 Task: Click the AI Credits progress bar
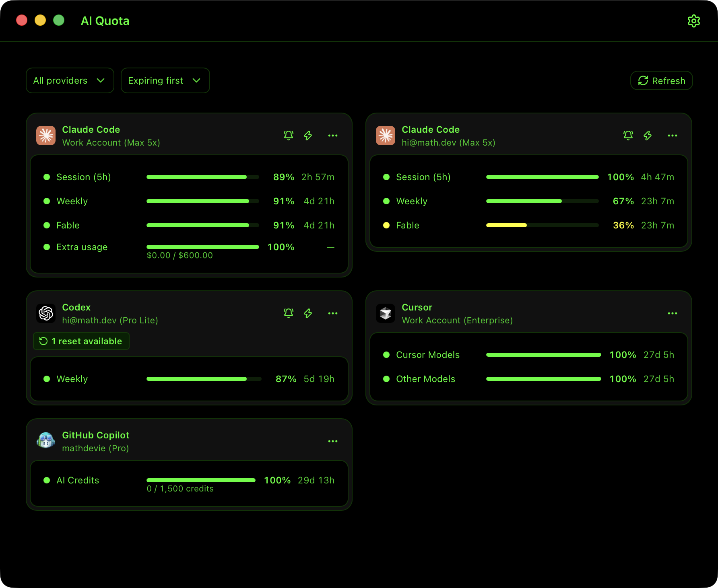pos(201,480)
